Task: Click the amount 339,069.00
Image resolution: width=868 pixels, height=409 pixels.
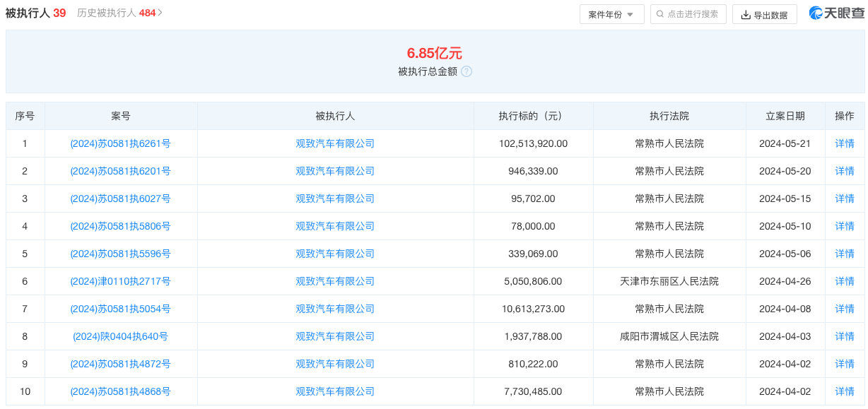Action: pyautogui.click(x=533, y=254)
